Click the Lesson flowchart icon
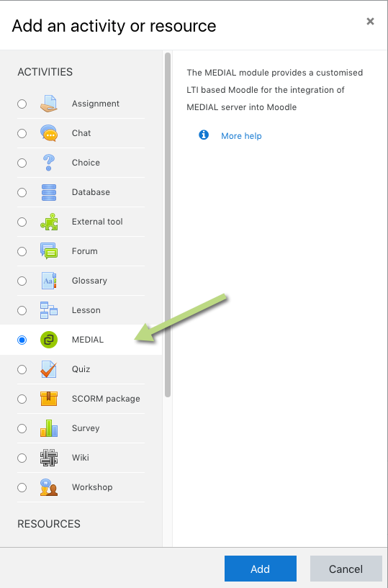Image resolution: width=388 pixels, height=588 pixels. tap(49, 310)
